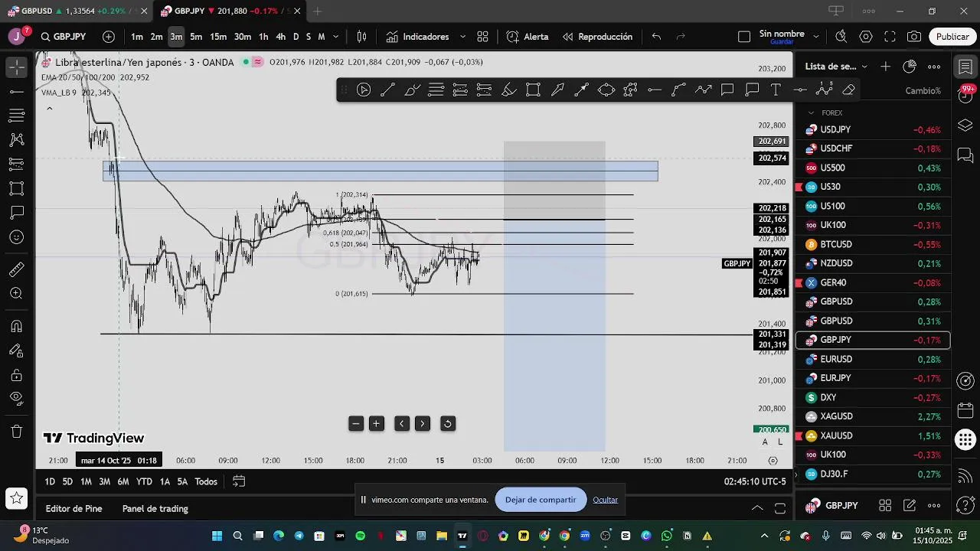Select eraser tool in floating drawing toolbar
980x551 pixels.
(848, 90)
